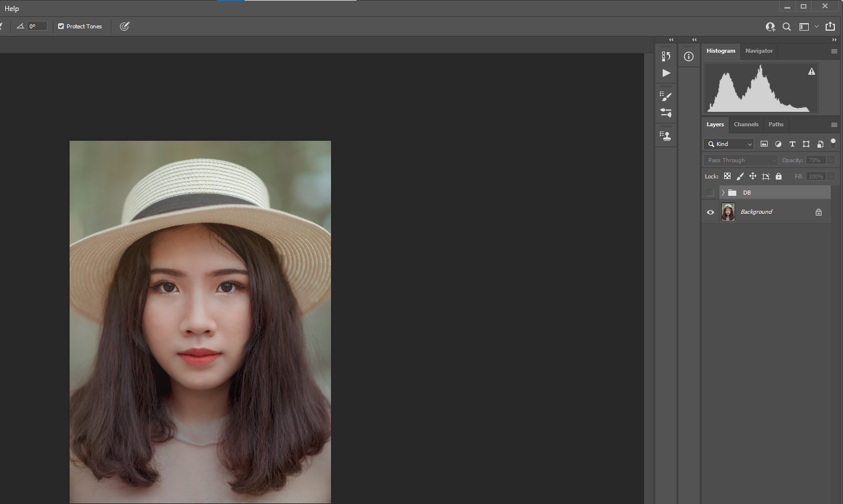Select the Background layer thumbnail
The image size is (843, 504).
[x=728, y=212]
